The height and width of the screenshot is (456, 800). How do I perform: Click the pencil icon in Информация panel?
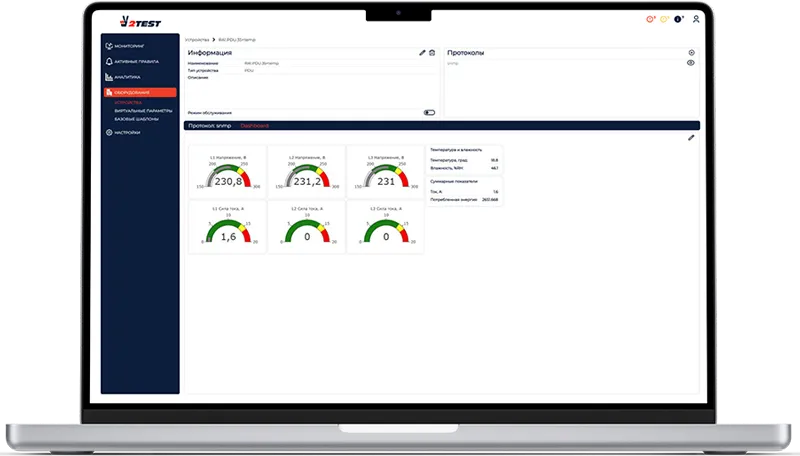(x=422, y=52)
